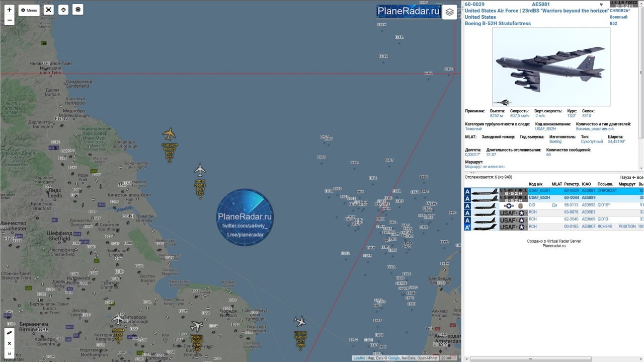Open the Planeradar.ru footer link
Screen dimensions: 644x362
(x=554, y=246)
